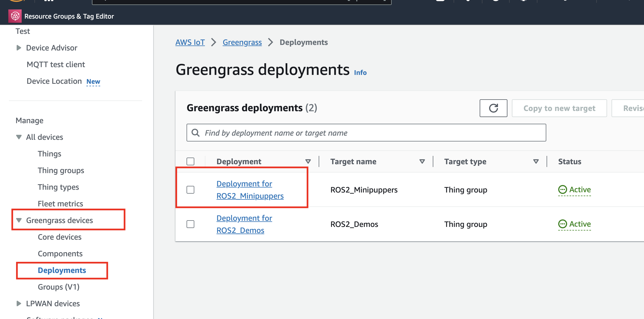Open Deployment for ROS2_Demos link
644x319 pixels.
point(244,224)
